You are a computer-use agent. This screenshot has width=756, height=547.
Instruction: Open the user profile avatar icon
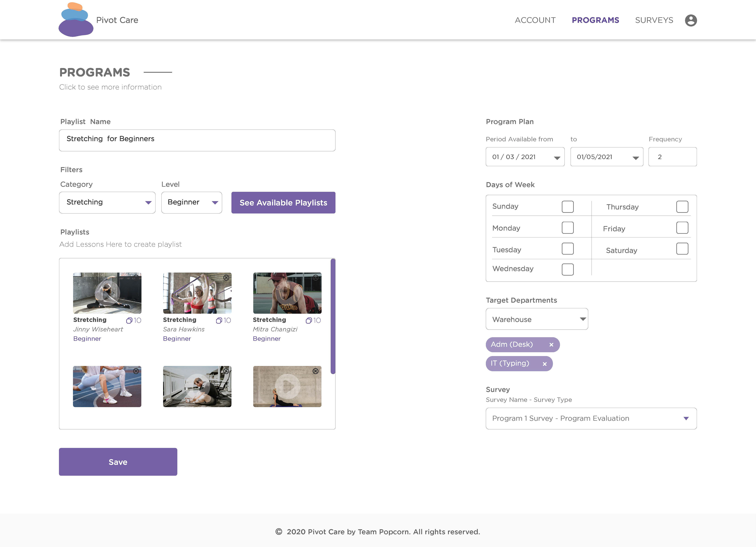point(691,20)
